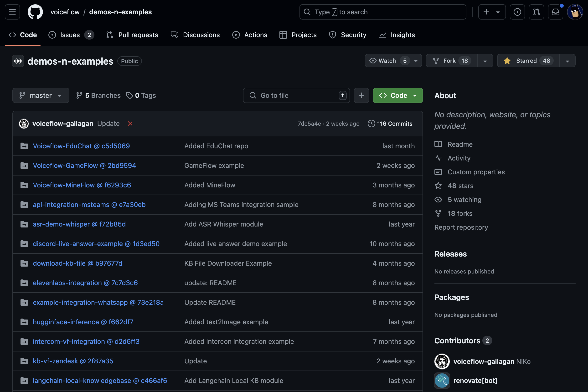The height and width of the screenshot is (392, 588).
Task: Click the add file plus button
Action: point(361,95)
